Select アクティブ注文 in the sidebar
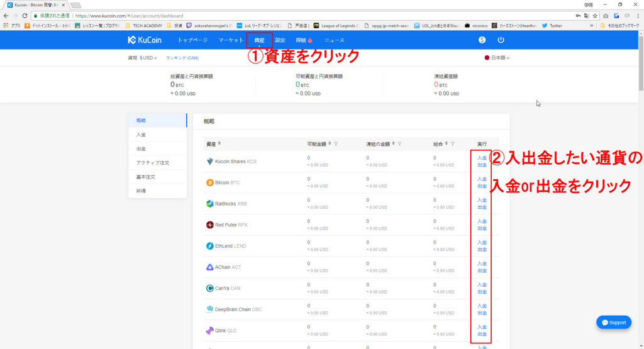 coord(158,163)
